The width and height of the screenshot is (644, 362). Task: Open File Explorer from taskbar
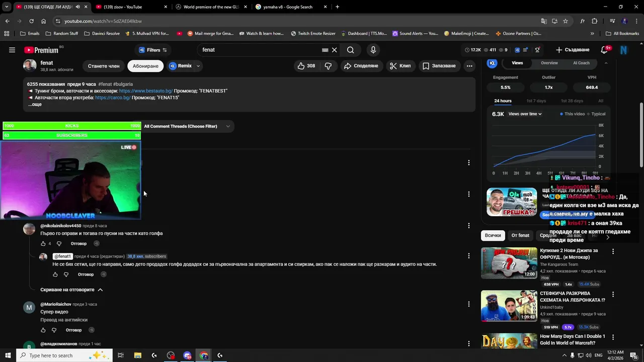137,355
